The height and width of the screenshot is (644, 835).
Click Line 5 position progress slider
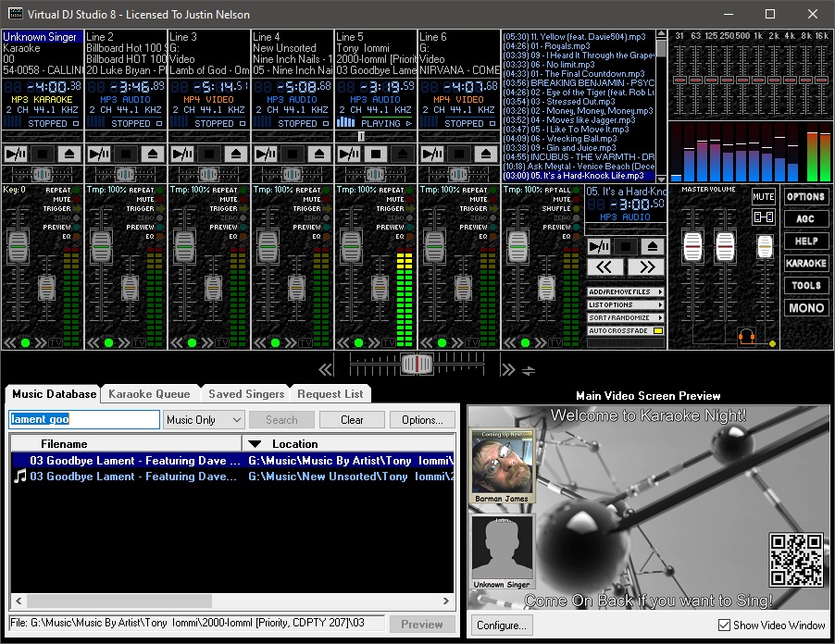pyautogui.click(x=361, y=136)
